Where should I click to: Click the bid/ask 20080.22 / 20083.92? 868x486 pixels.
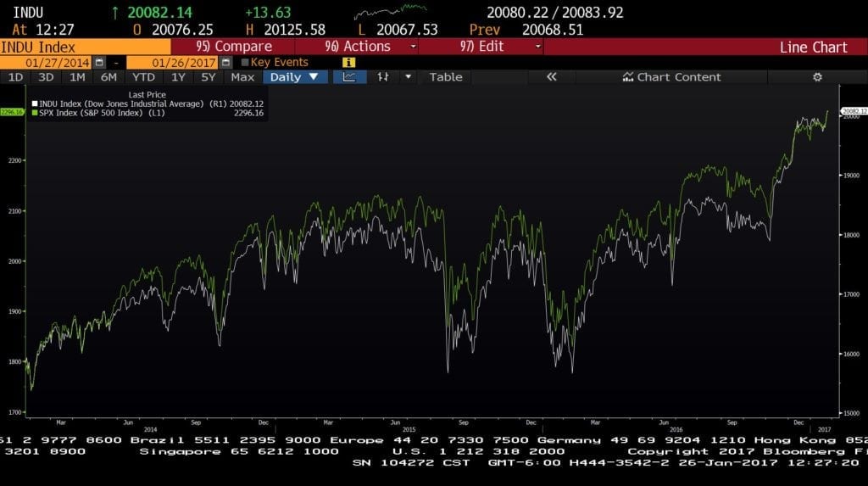(555, 12)
